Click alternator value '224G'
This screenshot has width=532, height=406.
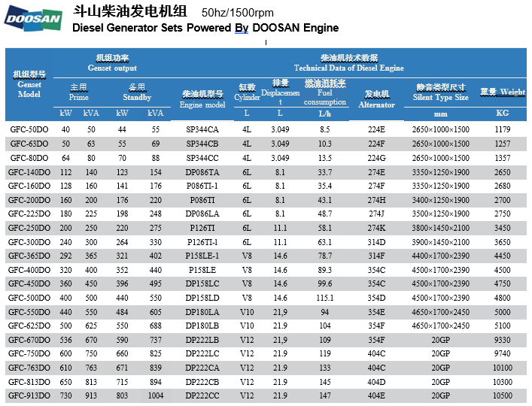coord(376,158)
